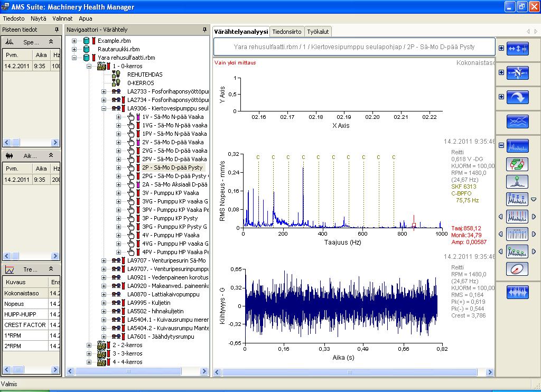Viewport: 541px width, 392px height.
Task: Open the peak list table button
Action: [x=517, y=234]
